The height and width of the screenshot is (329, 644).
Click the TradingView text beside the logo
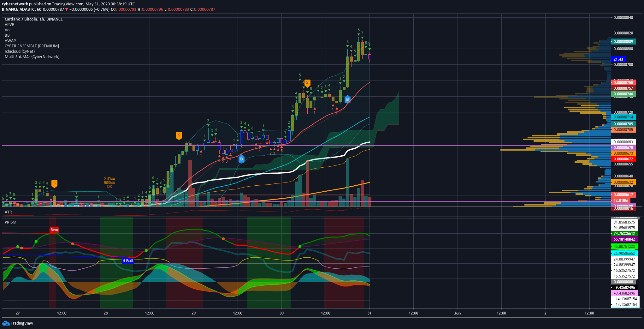click(x=22, y=323)
